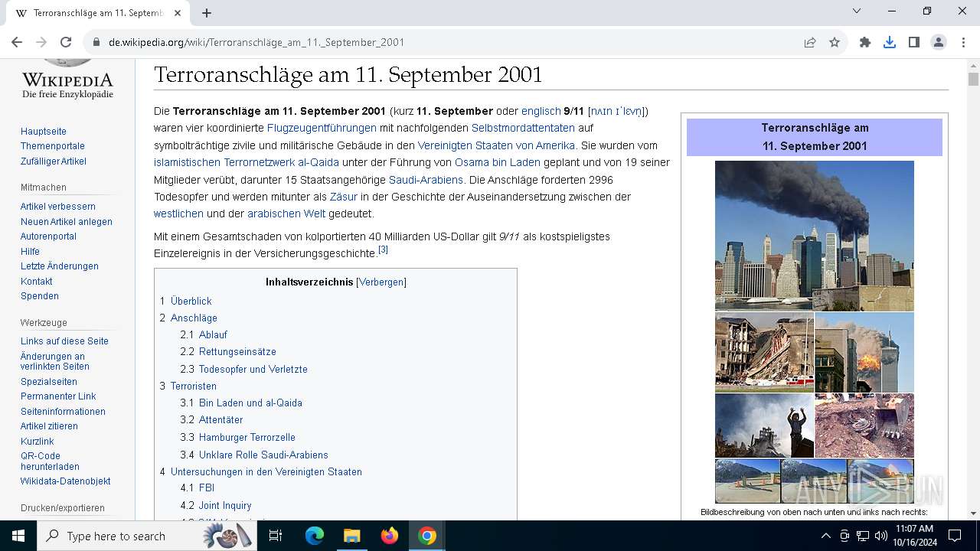Screen dimensions: 980x551
Task: Open Permanenter Link in the sidebar
Action: pyautogui.click(x=58, y=396)
